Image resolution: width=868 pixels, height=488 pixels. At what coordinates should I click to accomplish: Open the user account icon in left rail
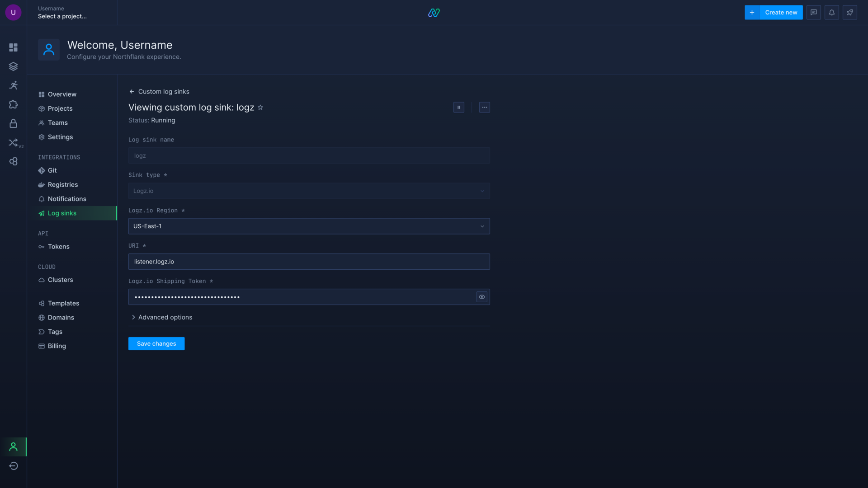pos(13,447)
